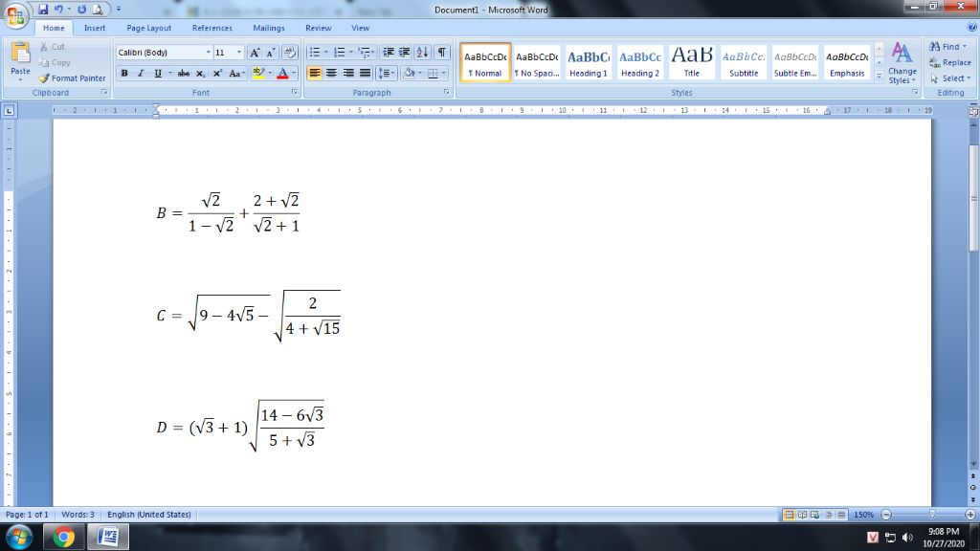980x551 pixels.
Task: Shrink font size
Action: coord(271,53)
